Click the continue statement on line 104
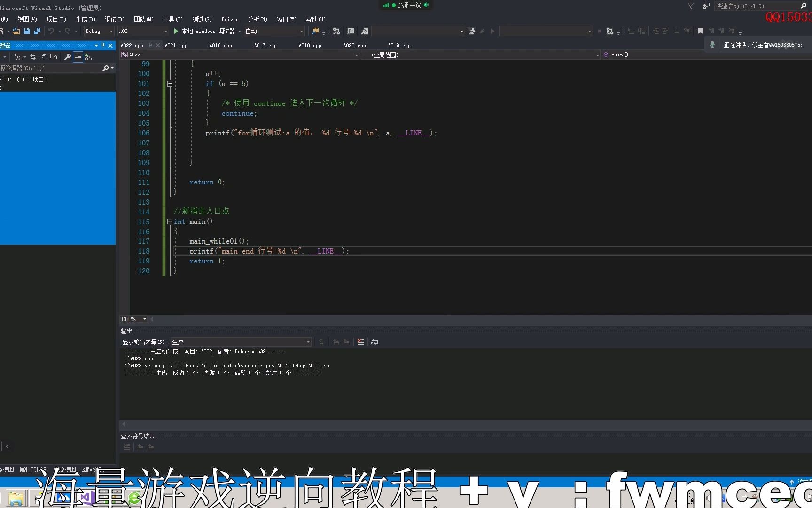The width and height of the screenshot is (812, 508). 239,113
